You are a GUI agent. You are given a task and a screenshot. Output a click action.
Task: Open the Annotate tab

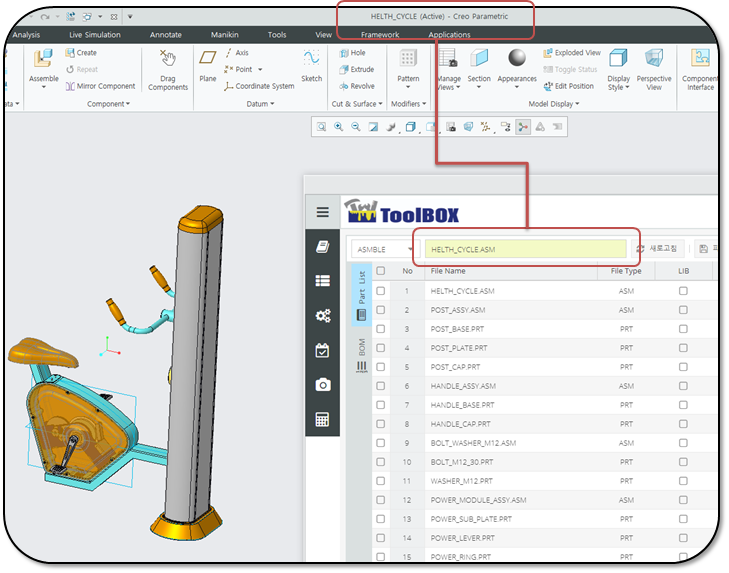click(x=166, y=35)
